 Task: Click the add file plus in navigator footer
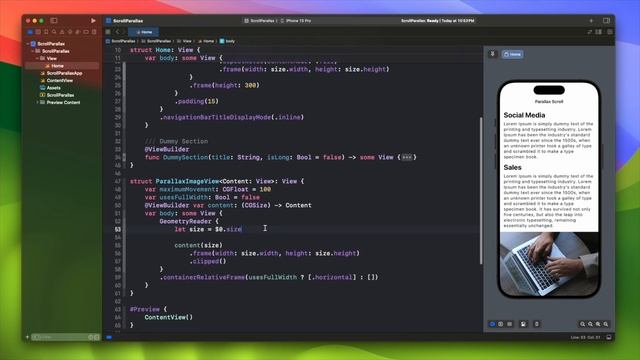[28, 337]
